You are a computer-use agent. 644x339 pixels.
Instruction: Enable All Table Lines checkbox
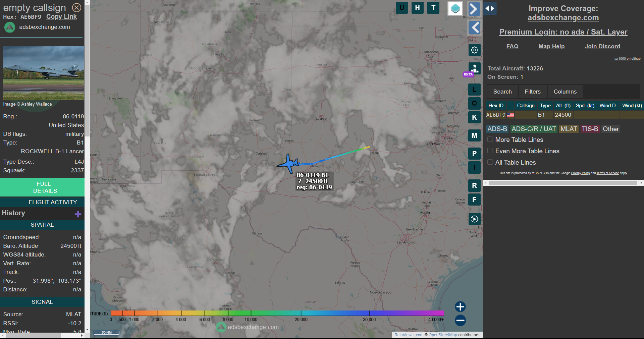point(490,162)
